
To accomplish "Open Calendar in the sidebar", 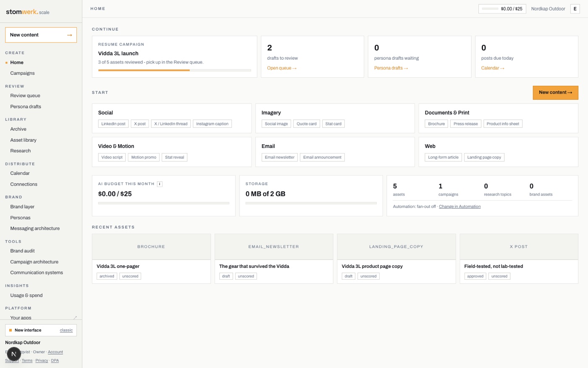I will pyautogui.click(x=20, y=173).
